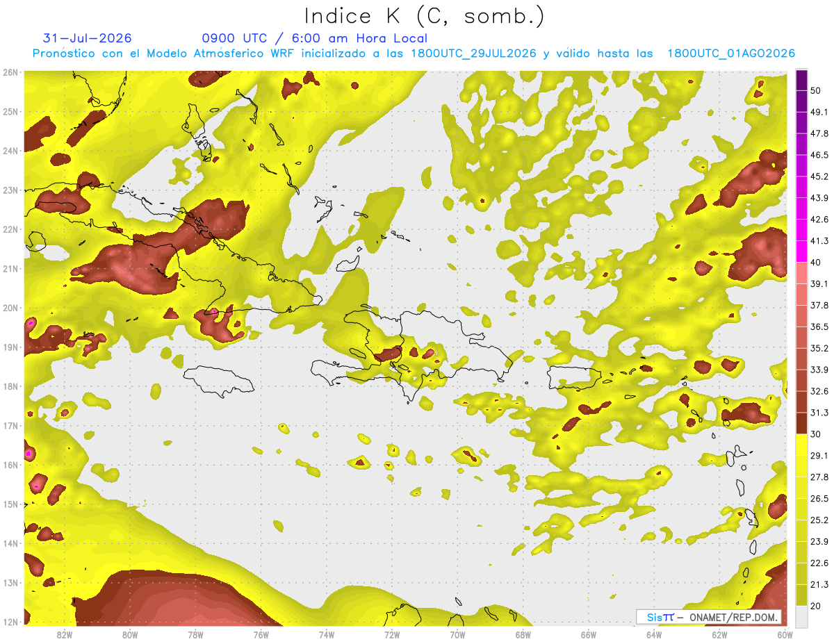Pick the magenta colorbar segment between 40 and 41.3

(x=801, y=251)
